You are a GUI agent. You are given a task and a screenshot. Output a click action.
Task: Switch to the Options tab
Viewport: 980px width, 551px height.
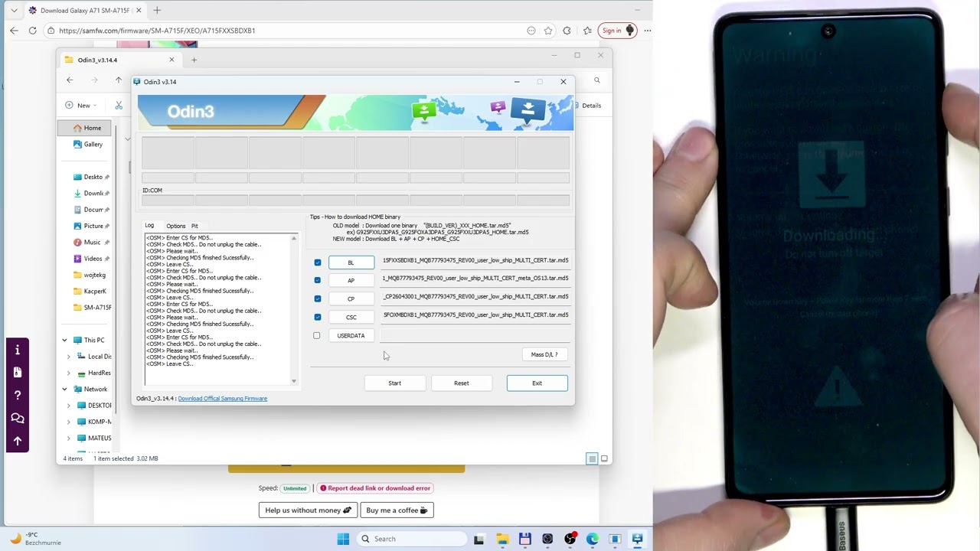pyautogui.click(x=176, y=226)
